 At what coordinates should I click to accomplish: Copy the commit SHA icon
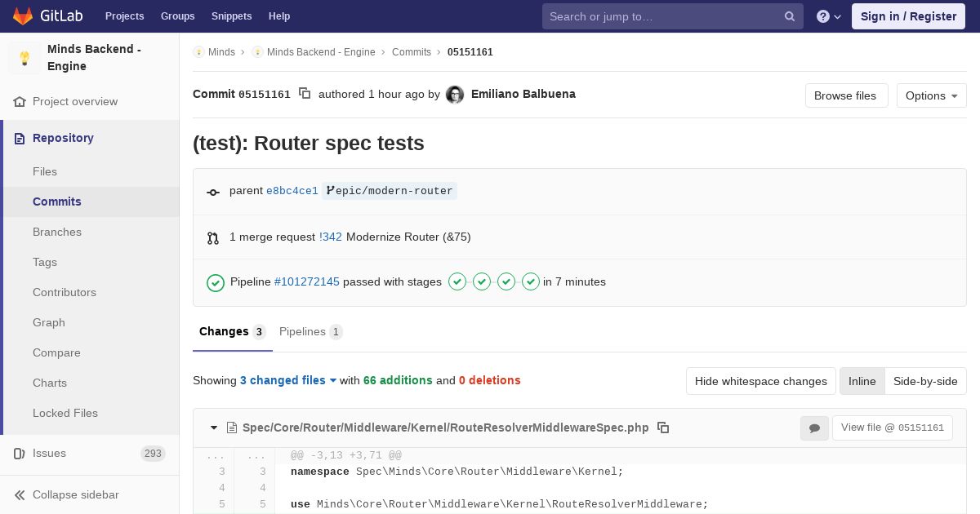[305, 94]
